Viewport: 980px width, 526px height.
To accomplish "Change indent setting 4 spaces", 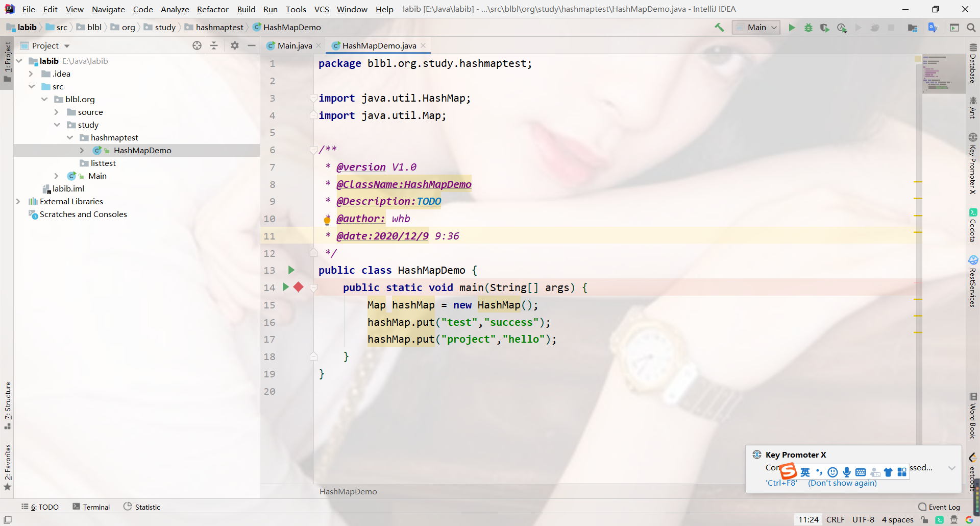I will pos(897,520).
